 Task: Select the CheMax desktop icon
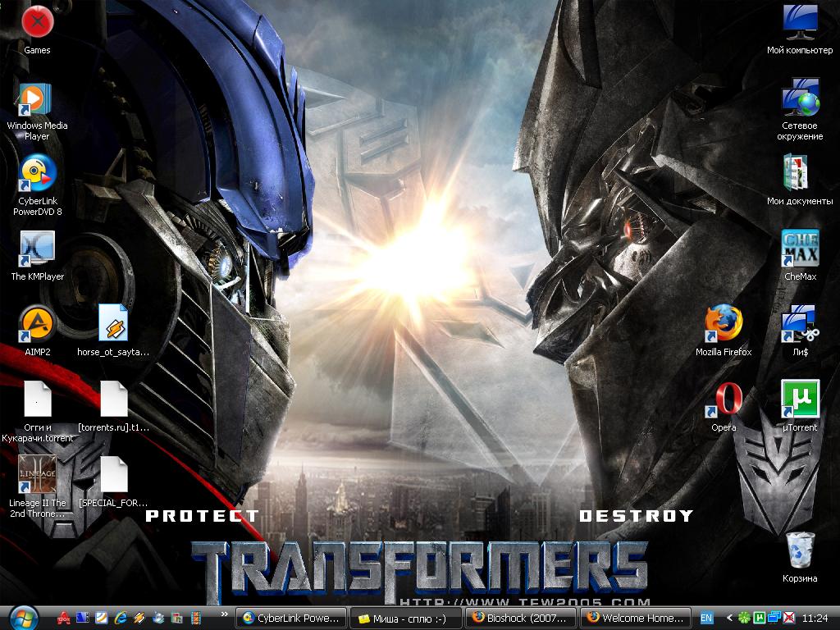800,249
